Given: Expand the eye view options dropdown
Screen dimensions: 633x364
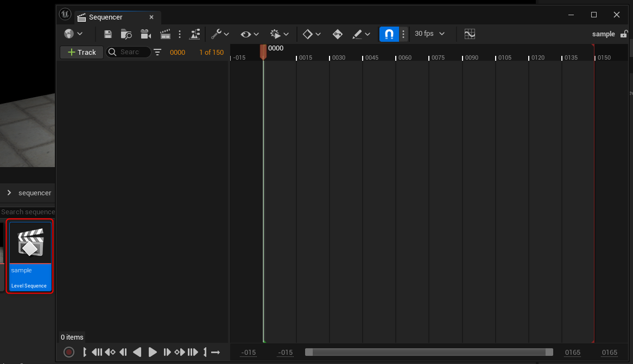Looking at the screenshot, I should click(x=250, y=34).
